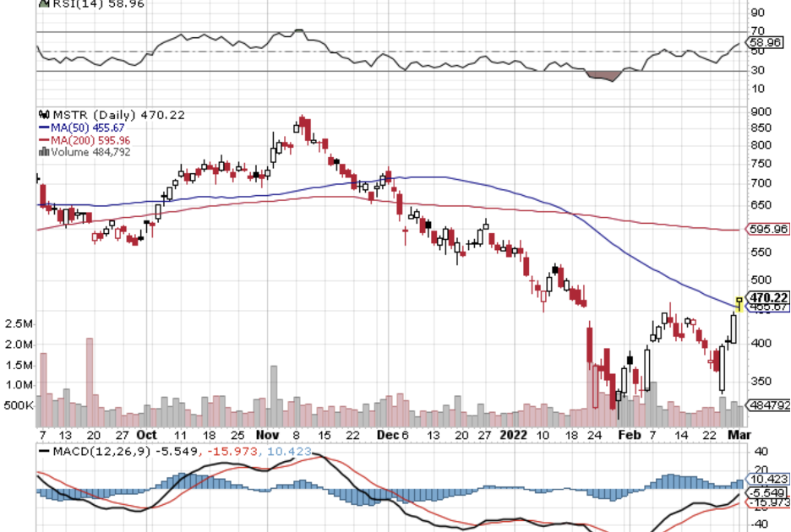Click the red MA(200) legend line

[x=44, y=140]
